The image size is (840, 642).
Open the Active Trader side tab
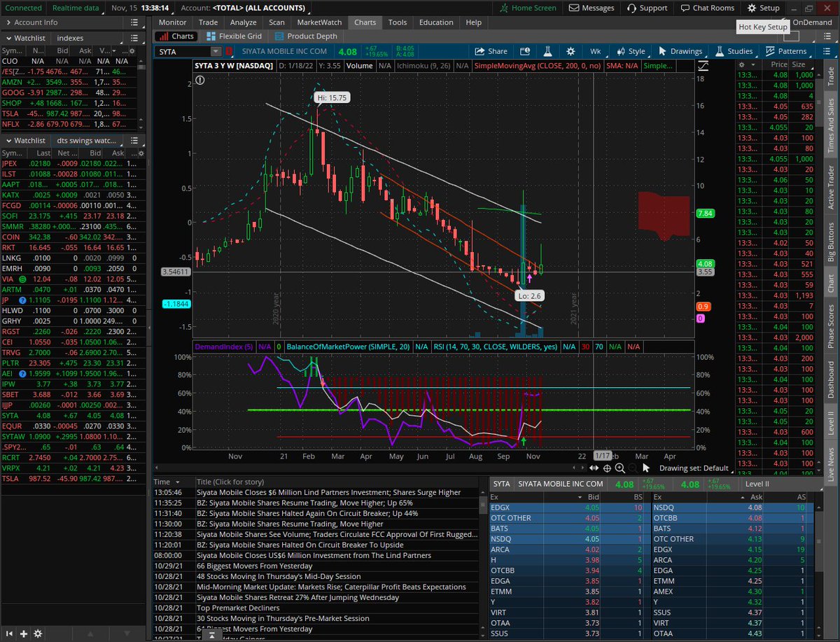(x=831, y=188)
